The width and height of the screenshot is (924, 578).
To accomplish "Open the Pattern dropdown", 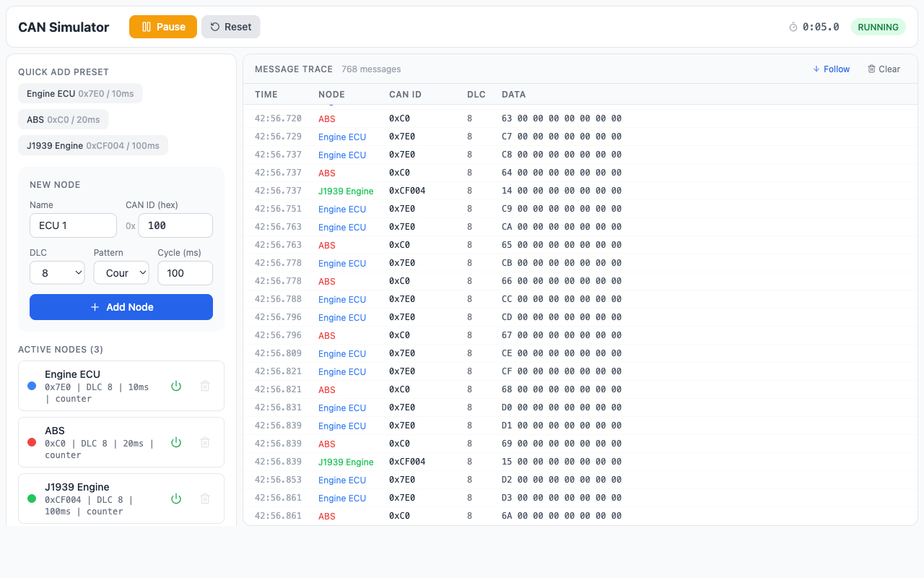I will (121, 273).
